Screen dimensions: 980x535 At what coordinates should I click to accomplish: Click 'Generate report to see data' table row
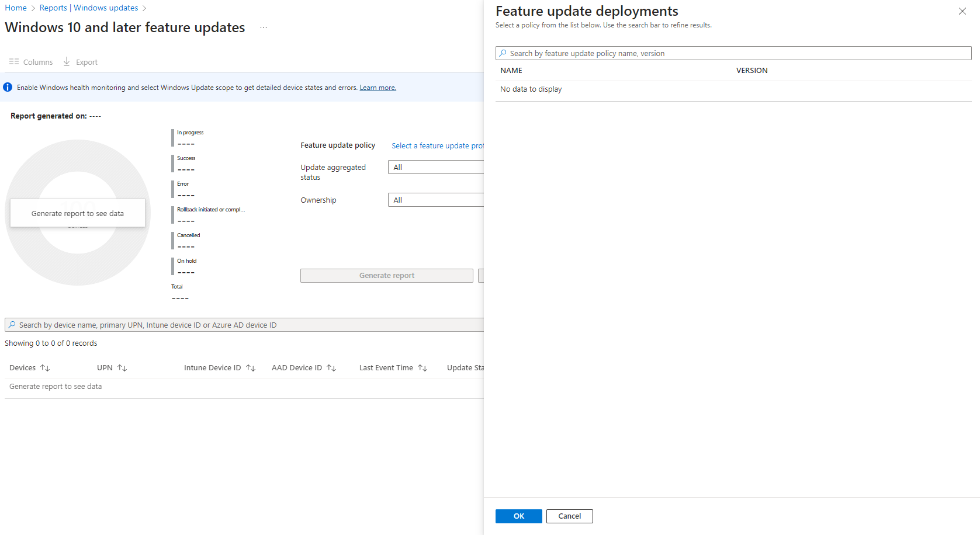coord(56,387)
